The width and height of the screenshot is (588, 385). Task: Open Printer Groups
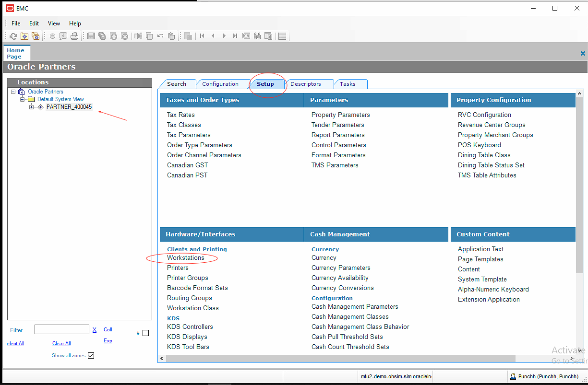188,278
